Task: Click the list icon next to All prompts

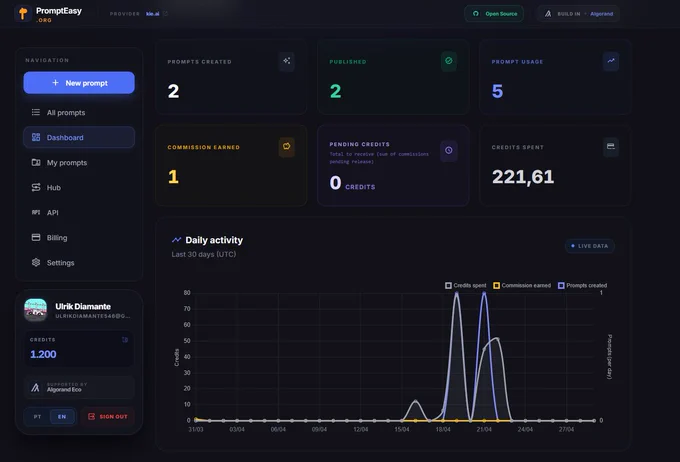Action: pos(36,112)
